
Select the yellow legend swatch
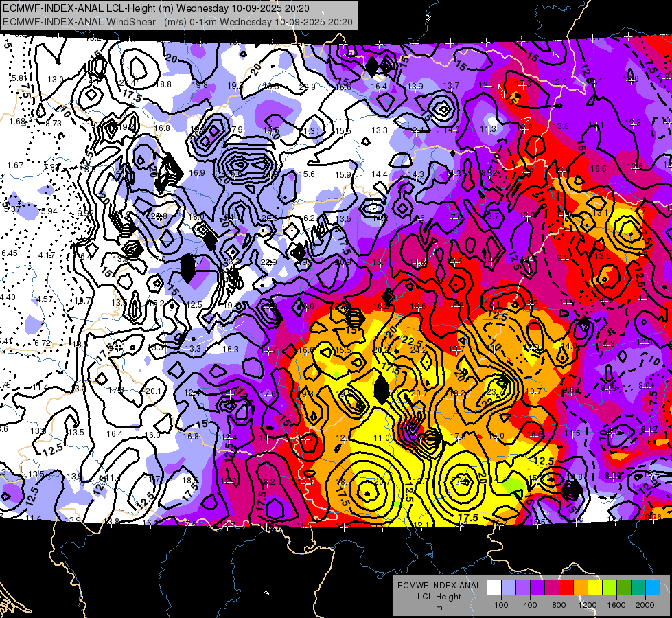click(595, 588)
